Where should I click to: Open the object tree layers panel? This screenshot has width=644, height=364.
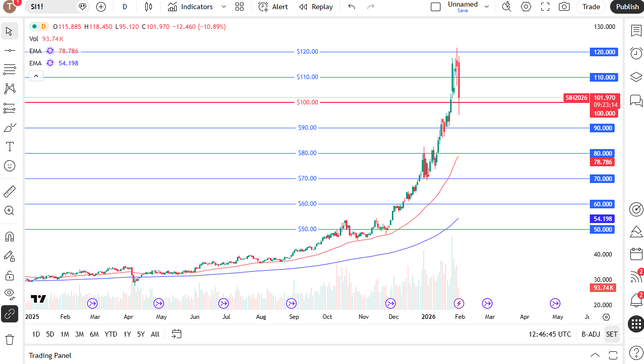point(636,77)
